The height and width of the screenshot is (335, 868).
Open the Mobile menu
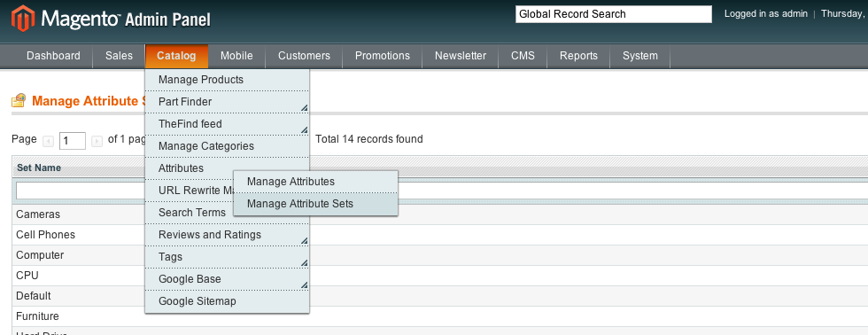[x=236, y=56]
